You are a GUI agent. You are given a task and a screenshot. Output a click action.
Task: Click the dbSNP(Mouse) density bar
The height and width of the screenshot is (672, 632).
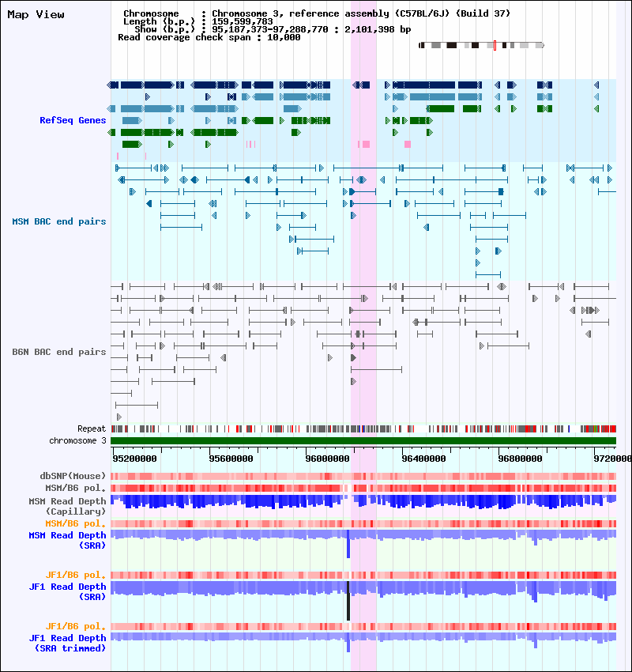[363, 476]
